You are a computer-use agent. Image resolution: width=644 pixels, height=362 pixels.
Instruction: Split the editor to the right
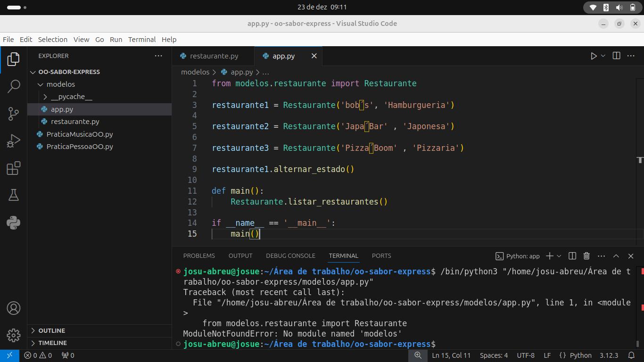click(616, 56)
